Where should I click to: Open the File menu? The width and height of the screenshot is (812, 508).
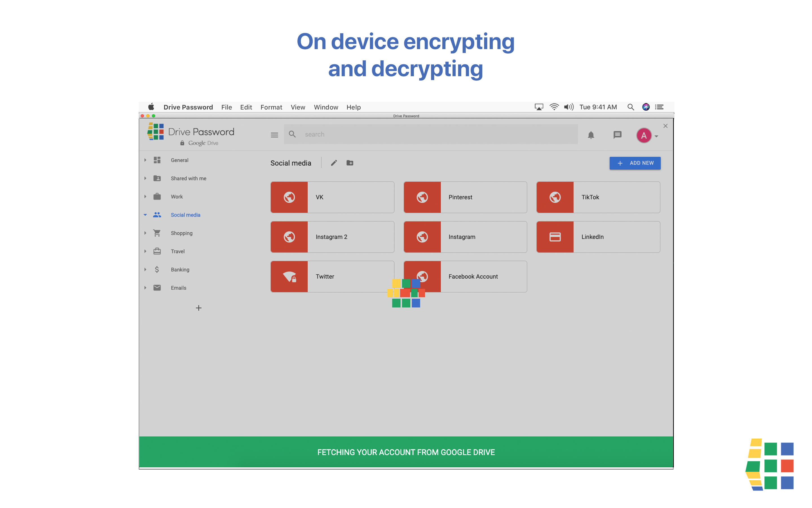(x=226, y=107)
